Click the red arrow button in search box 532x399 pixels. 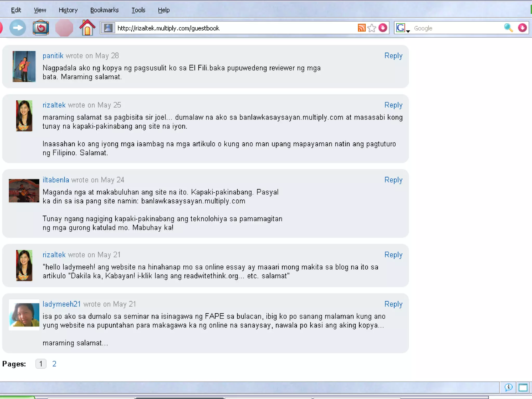[522, 28]
